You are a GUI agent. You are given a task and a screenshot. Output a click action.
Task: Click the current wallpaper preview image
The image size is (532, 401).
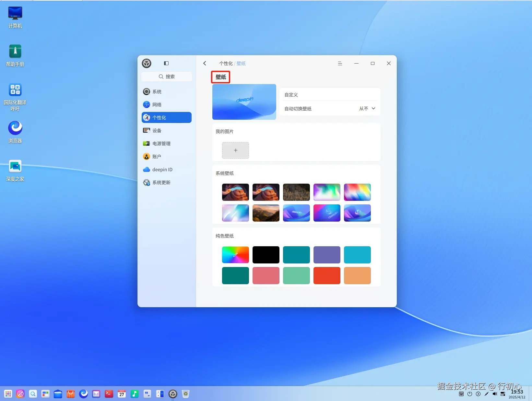(244, 102)
